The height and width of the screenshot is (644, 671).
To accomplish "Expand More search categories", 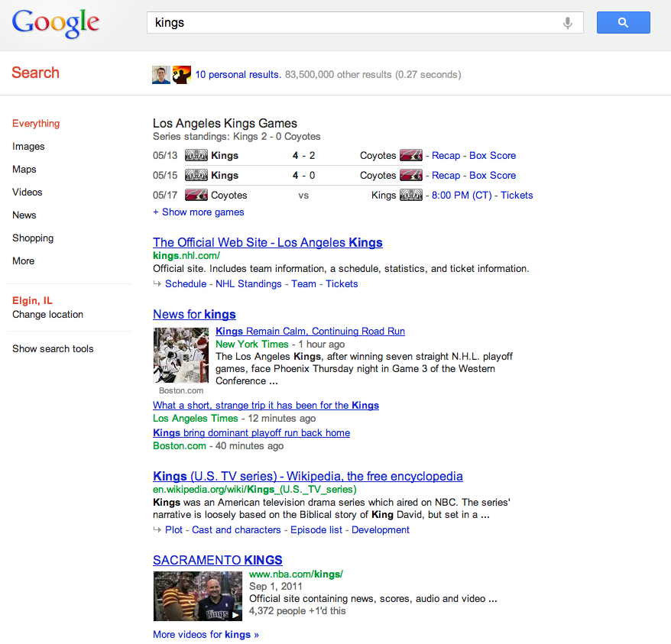I will pyautogui.click(x=23, y=261).
